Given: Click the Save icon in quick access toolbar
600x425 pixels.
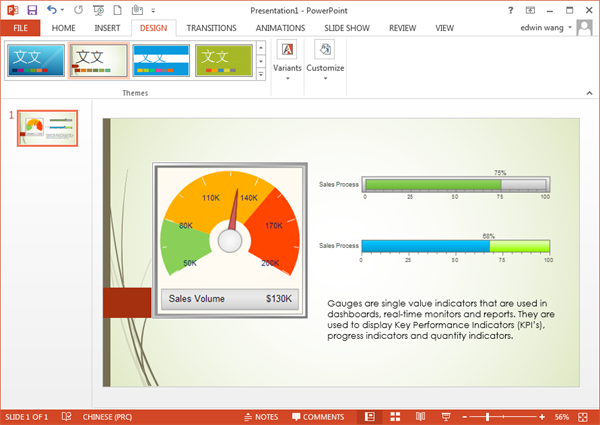Looking at the screenshot, I should pyautogui.click(x=32, y=9).
